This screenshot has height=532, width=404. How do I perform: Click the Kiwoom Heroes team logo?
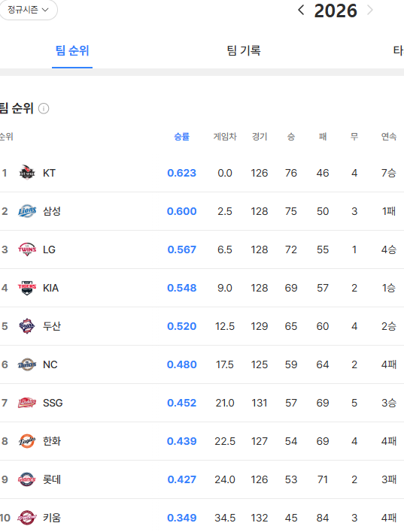(x=27, y=518)
